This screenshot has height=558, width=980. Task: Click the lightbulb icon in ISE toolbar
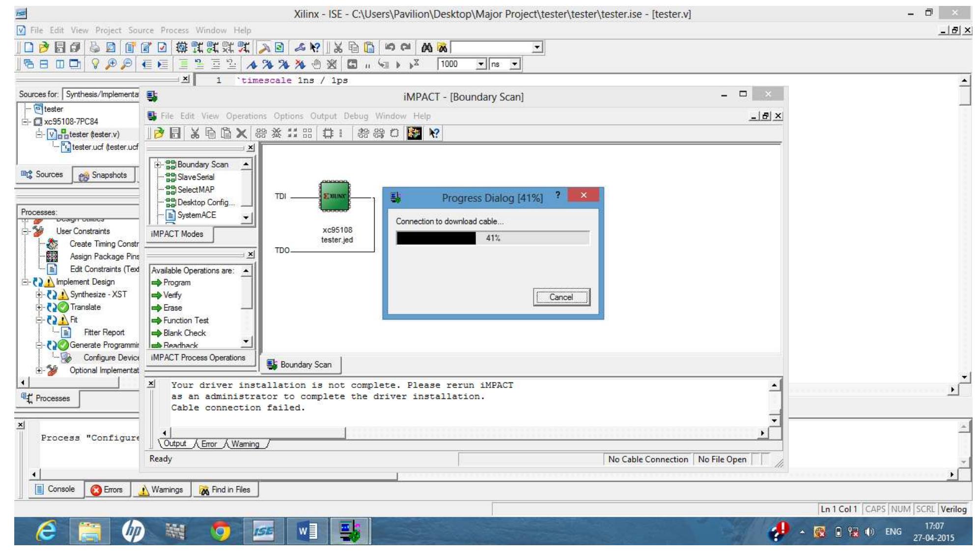click(x=95, y=64)
